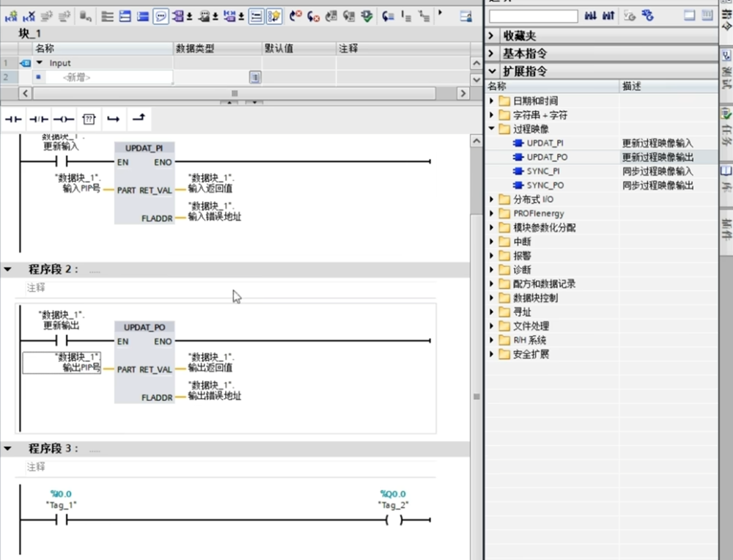This screenshot has height=560, width=733.
Task: Collapse 程序段 2 network
Action: (8, 270)
